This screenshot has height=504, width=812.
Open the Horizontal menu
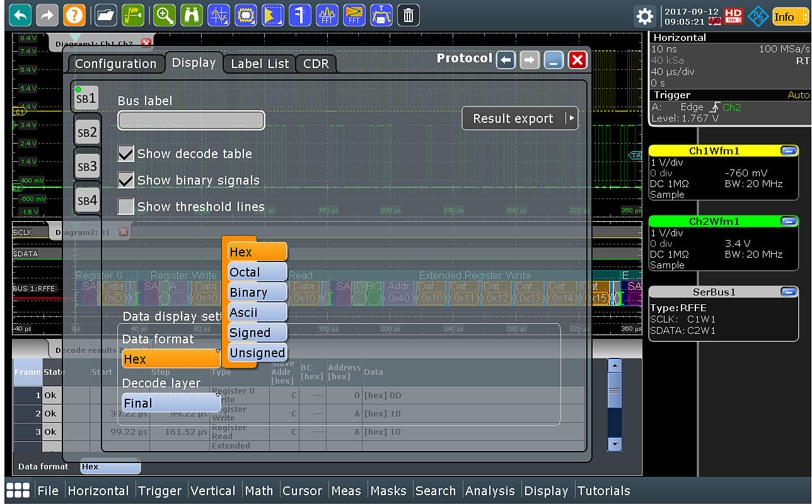pos(98,491)
